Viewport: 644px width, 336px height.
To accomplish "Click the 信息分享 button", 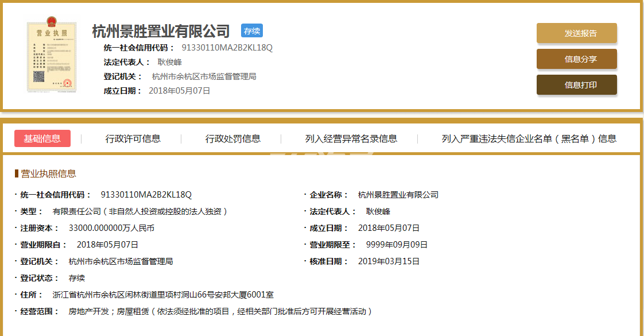I will [x=577, y=59].
